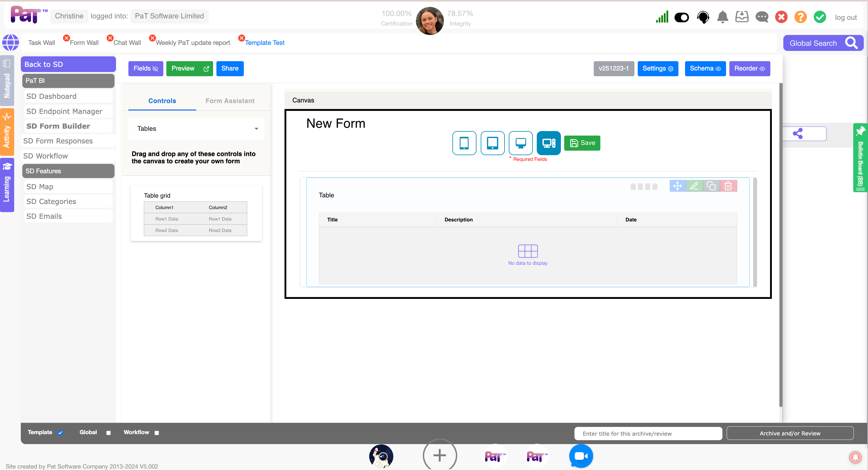Expand the SD Features section header

click(68, 171)
